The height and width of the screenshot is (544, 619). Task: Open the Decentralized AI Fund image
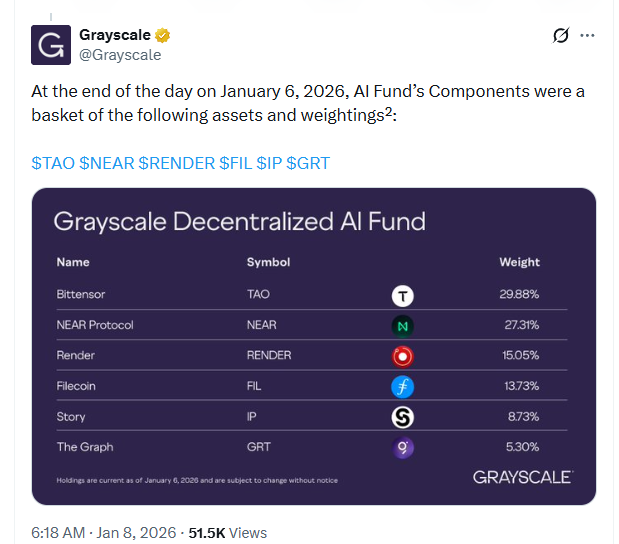tap(314, 346)
